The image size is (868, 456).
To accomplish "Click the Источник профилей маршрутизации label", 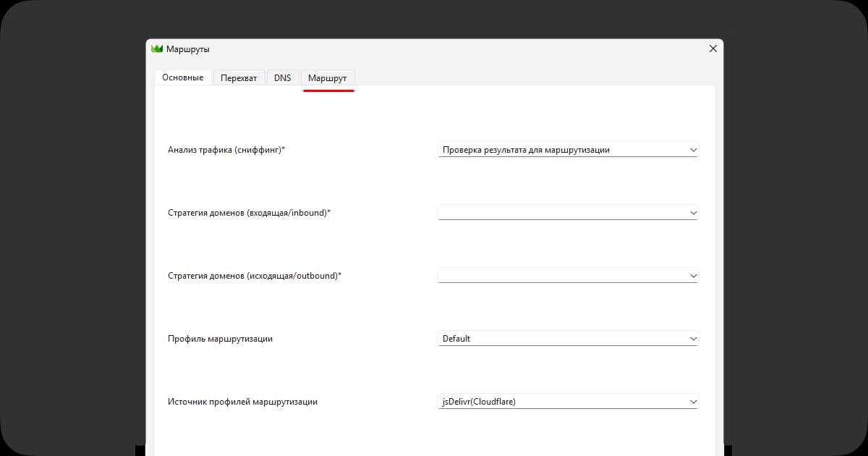I will pyautogui.click(x=242, y=402).
